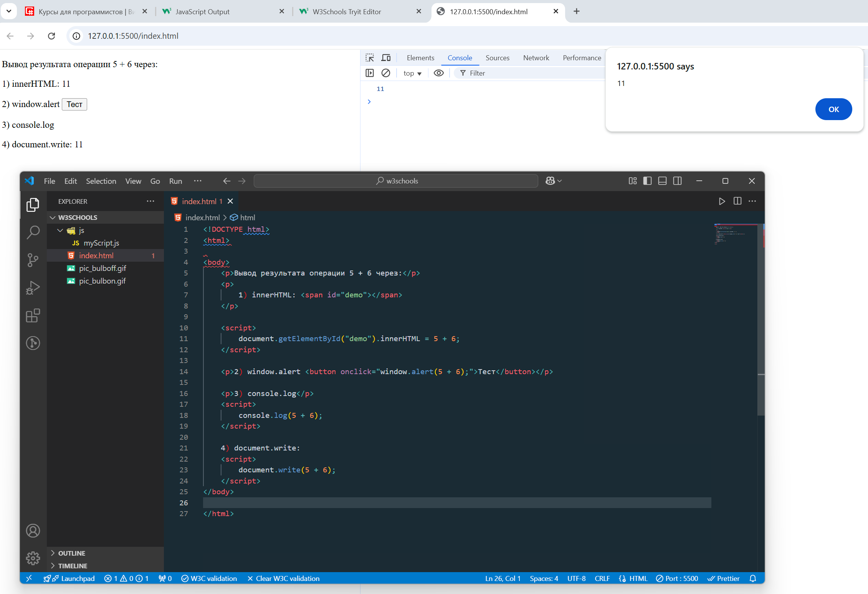Click DevTools console Filter field
868x594 pixels.
pyautogui.click(x=530, y=73)
